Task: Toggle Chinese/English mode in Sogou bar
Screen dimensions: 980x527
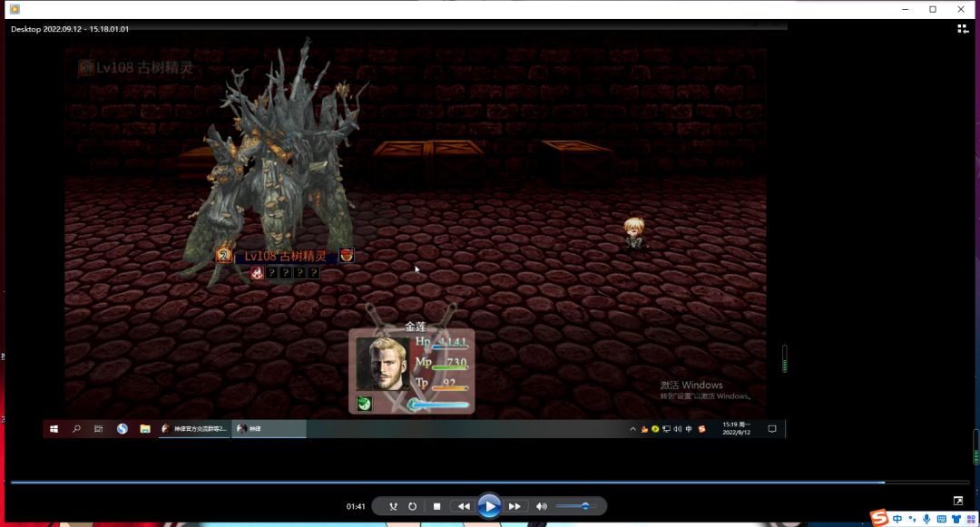Action: 897,519
